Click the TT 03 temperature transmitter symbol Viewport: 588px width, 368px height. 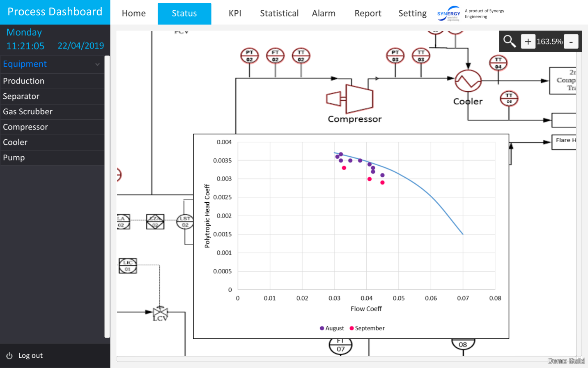(421, 56)
